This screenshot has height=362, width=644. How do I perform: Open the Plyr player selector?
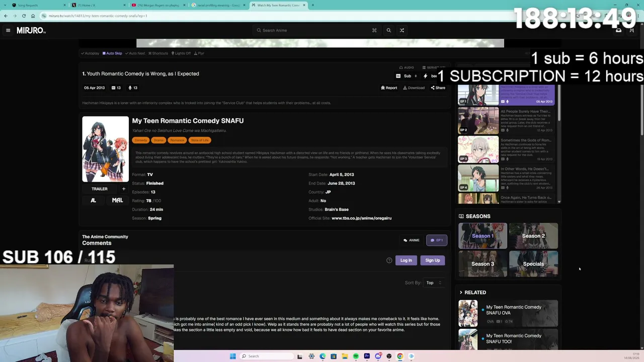click(199, 53)
